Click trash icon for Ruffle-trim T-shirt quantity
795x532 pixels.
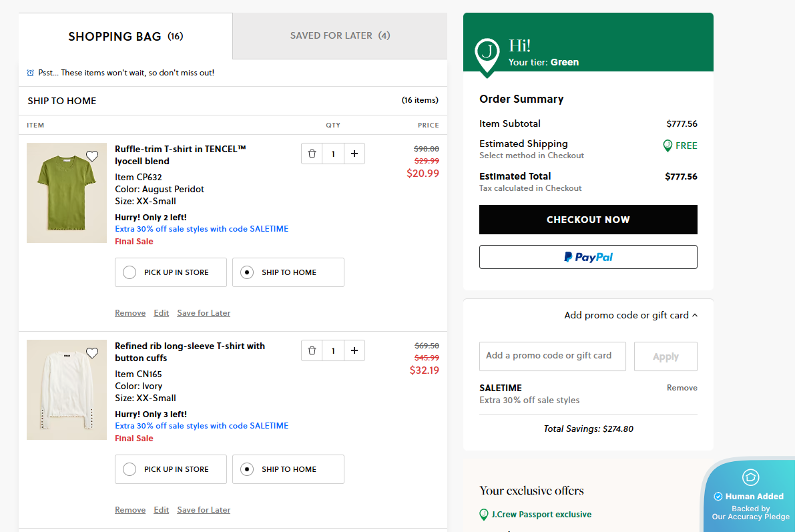tap(312, 154)
